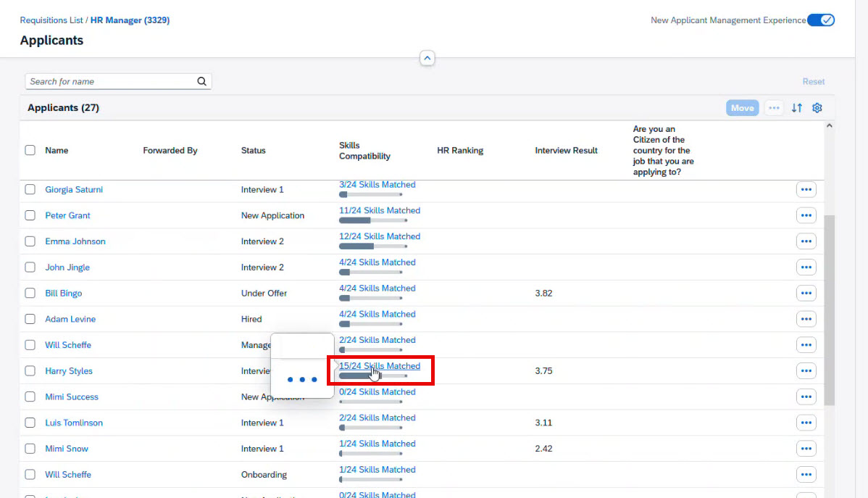This screenshot has height=498, width=868.
Task: Open row actions for Harry Styles
Action: click(806, 371)
